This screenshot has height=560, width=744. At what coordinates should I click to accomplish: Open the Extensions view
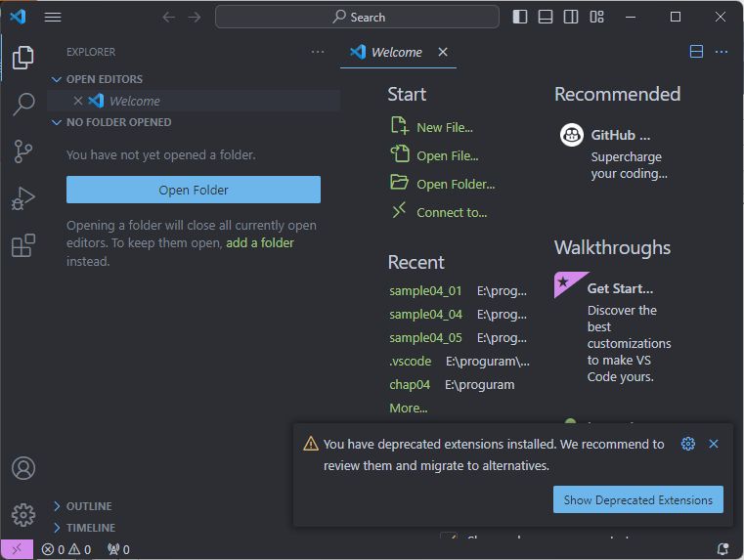[x=22, y=245]
